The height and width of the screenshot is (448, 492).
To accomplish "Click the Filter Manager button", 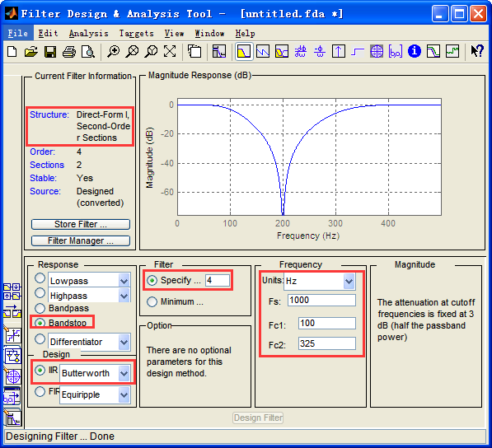I will 81,240.
